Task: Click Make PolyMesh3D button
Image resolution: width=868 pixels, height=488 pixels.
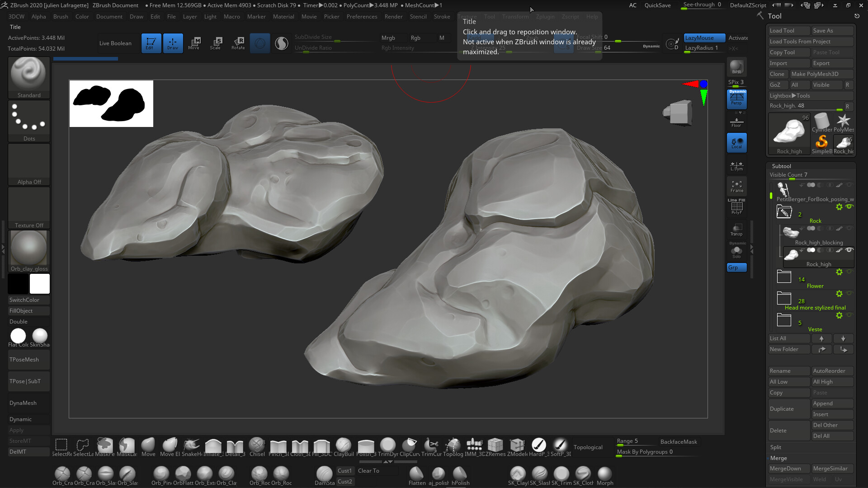Action: click(x=821, y=74)
